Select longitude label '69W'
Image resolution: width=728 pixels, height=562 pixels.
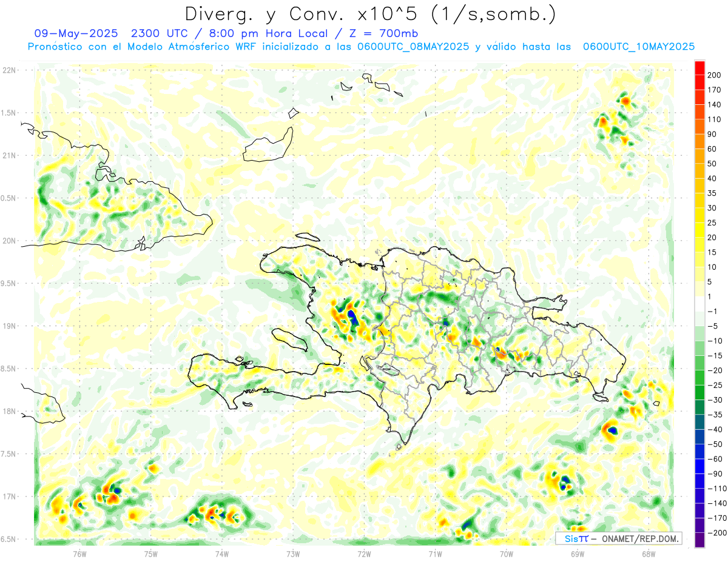point(578,554)
